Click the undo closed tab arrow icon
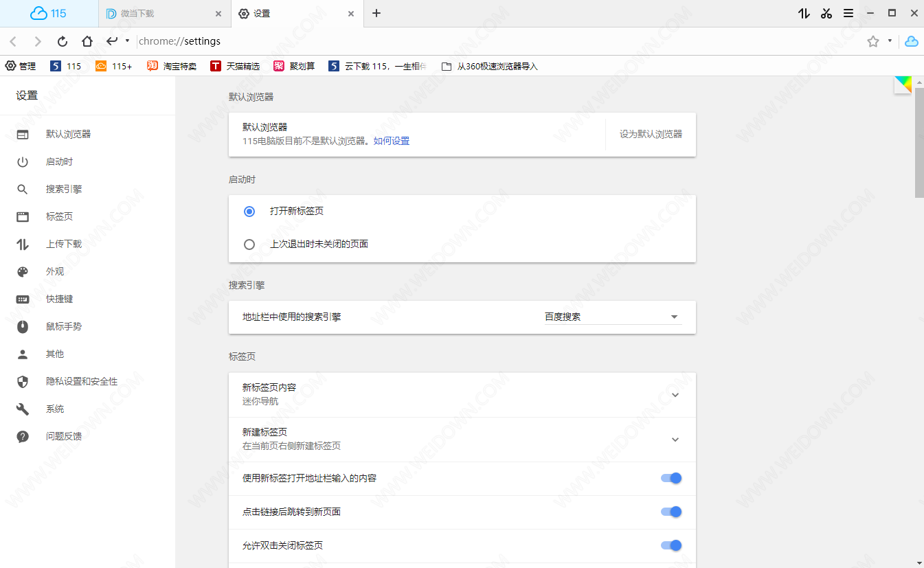 tap(112, 41)
